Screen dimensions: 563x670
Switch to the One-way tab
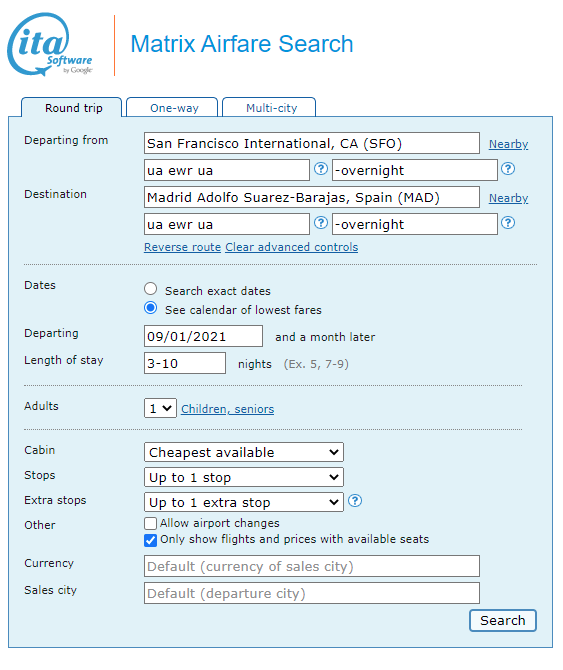[172, 108]
